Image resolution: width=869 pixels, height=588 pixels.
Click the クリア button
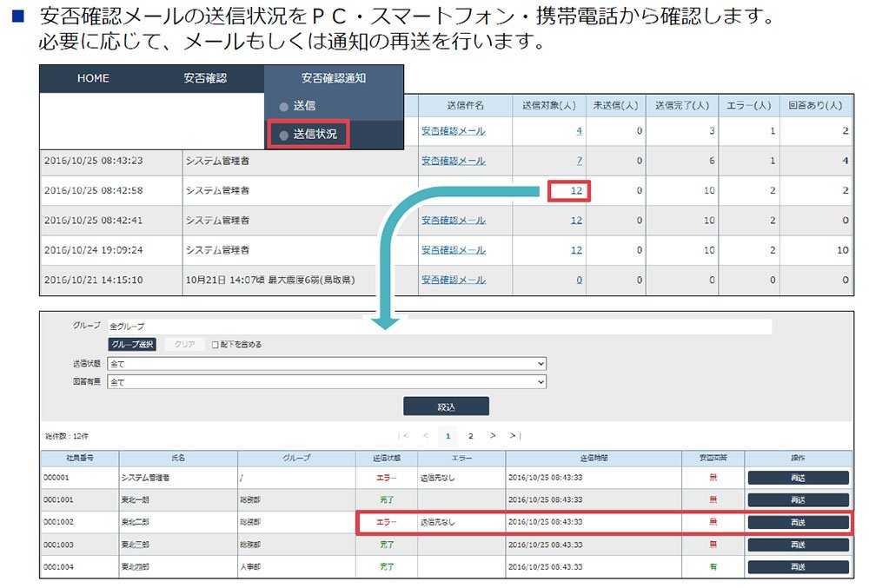[184, 345]
